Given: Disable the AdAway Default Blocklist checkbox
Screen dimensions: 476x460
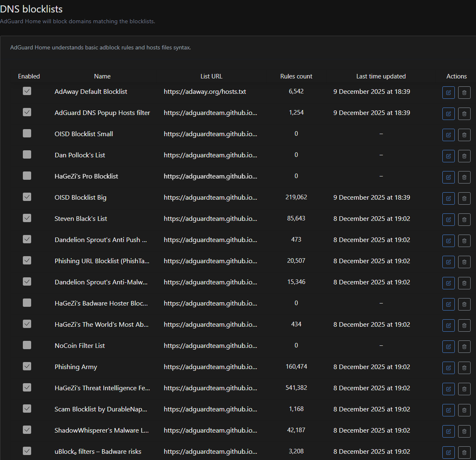Looking at the screenshot, I should tap(27, 91).
